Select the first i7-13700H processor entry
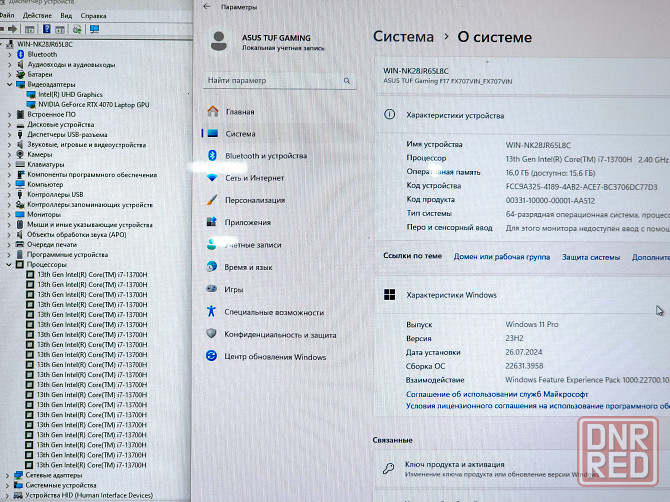The image size is (670, 502). (x=92, y=274)
